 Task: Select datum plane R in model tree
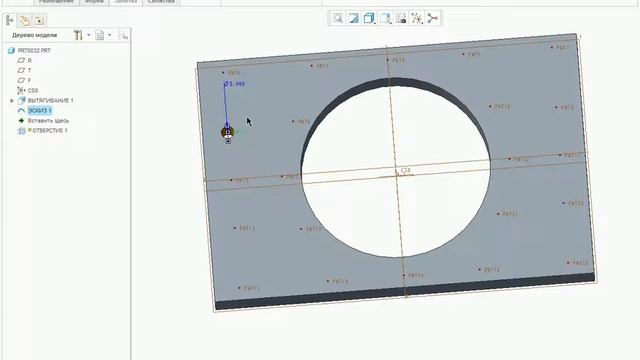click(x=24, y=60)
